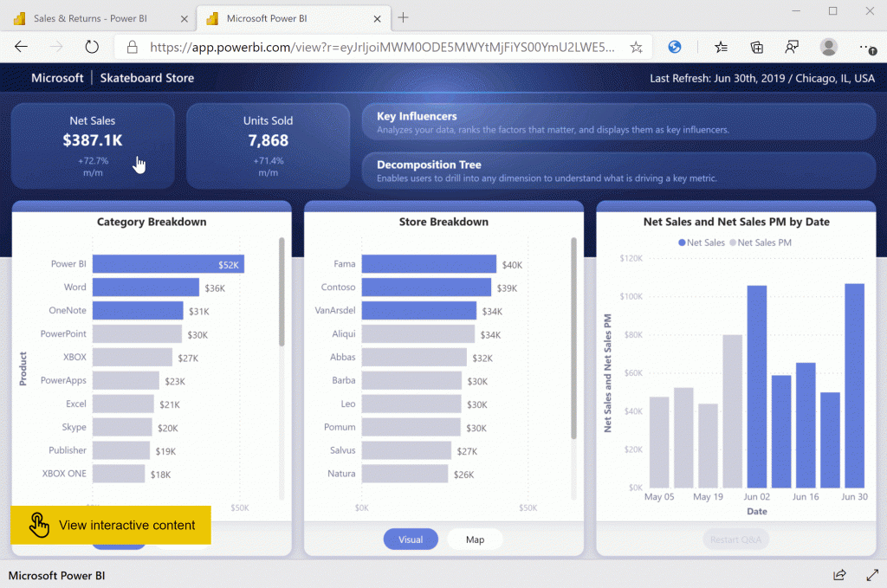This screenshot has height=588, width=887.
Task: Click the feedback person icon
Action: click(792, 47)
